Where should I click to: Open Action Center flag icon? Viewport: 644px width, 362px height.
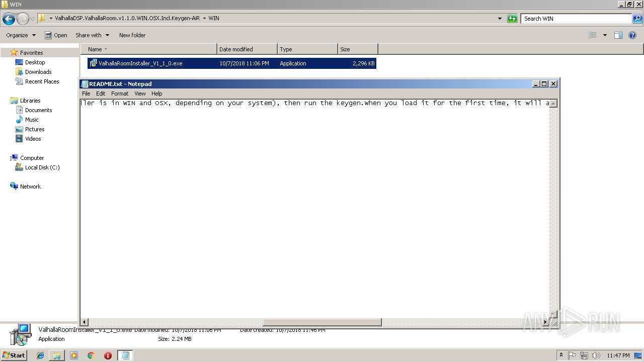572,355
